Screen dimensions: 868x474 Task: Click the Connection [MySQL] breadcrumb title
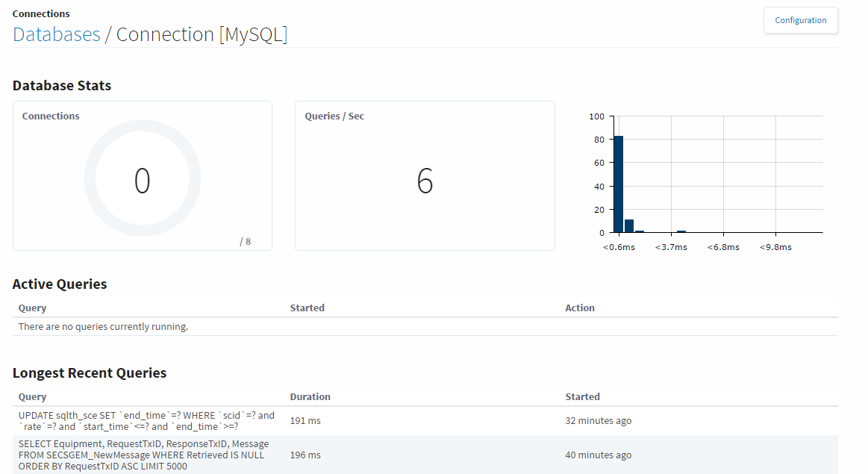pyautogui.click(x=202, y=34)
